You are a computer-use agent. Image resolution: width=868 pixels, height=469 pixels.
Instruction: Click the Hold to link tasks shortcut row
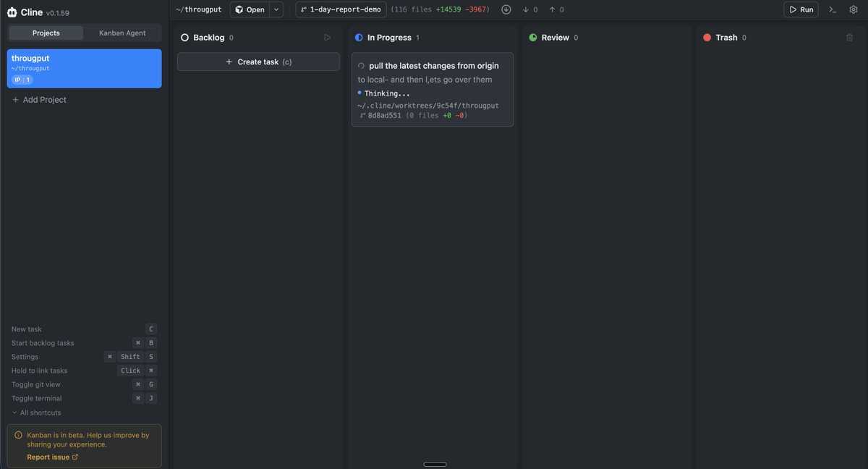[x=84, y=371]
